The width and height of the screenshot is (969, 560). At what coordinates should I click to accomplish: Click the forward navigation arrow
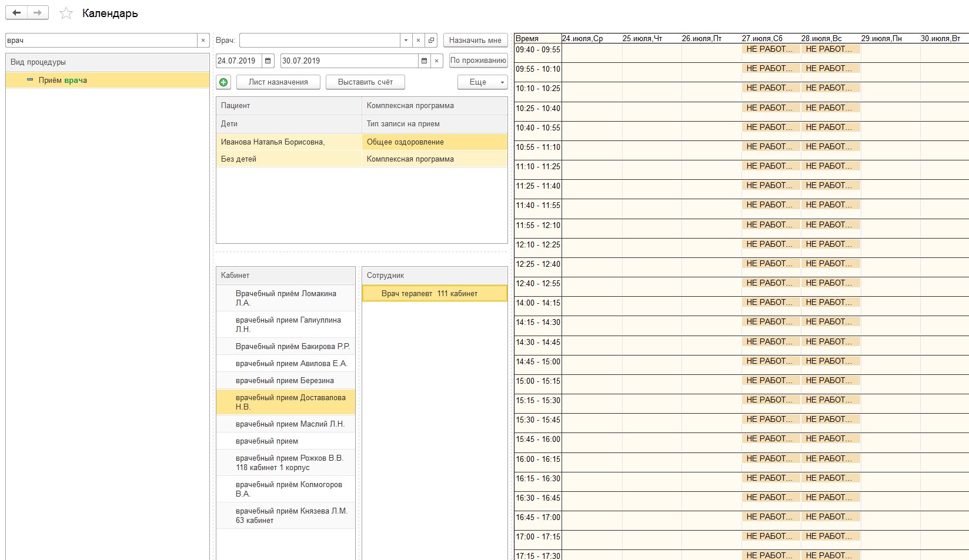(x=38, y=13)
